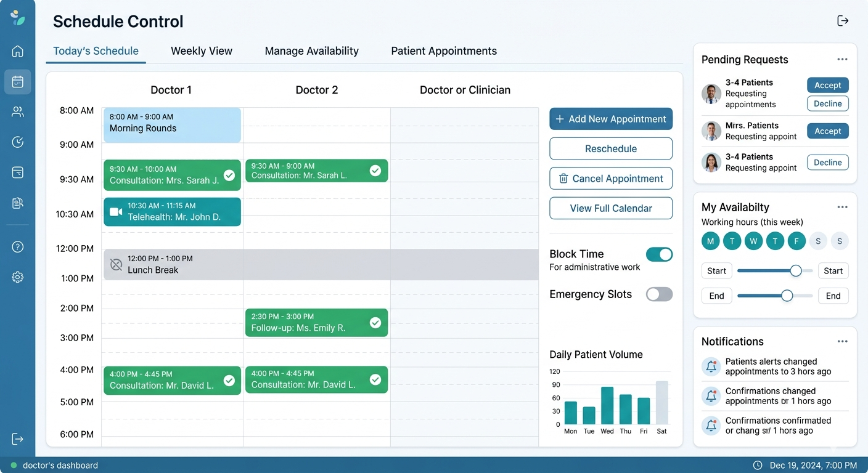Screen dimensions: 868x473
Task: Open the Manage Availability tab
Action: coord(311,51)
